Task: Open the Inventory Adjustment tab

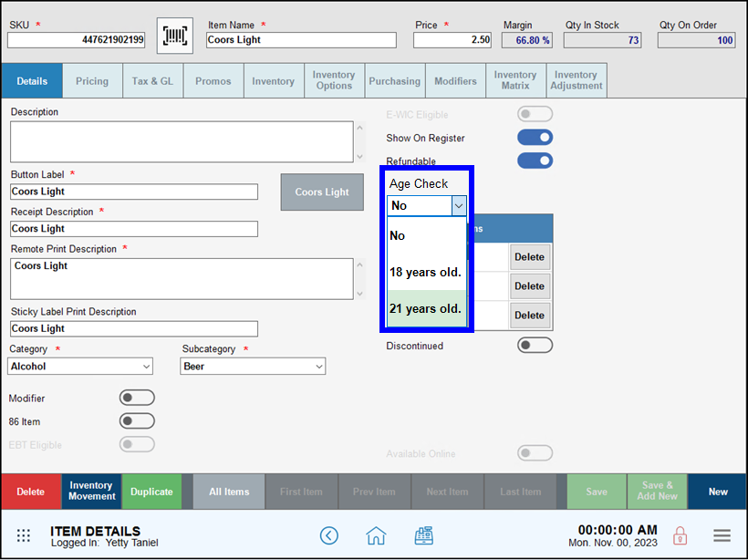Action: (x=577, y=80)
